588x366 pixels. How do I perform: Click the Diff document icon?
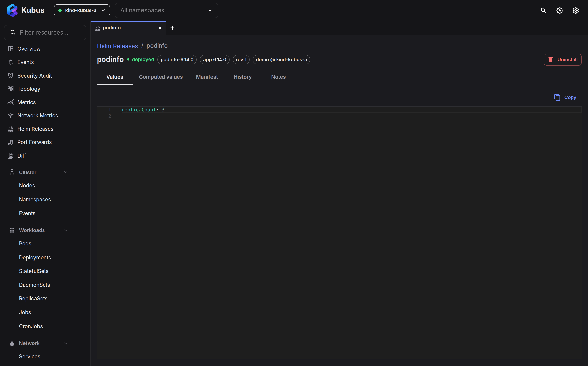click(x=10, y=156)
